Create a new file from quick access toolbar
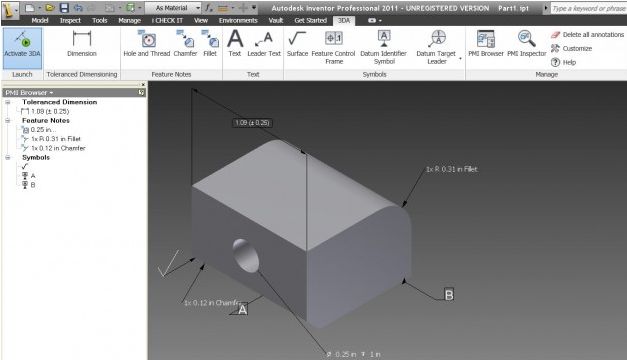The image size is (627, 360). 30,8
